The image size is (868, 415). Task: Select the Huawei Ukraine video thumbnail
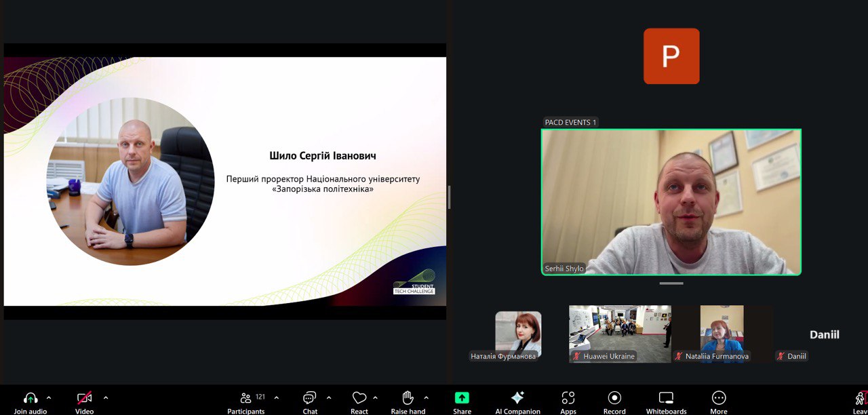[x=620, y=332]
